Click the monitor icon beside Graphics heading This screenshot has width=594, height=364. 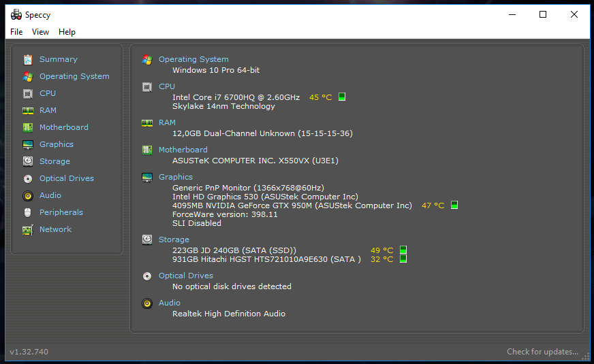pyautogui.click(x=147, y=177)
